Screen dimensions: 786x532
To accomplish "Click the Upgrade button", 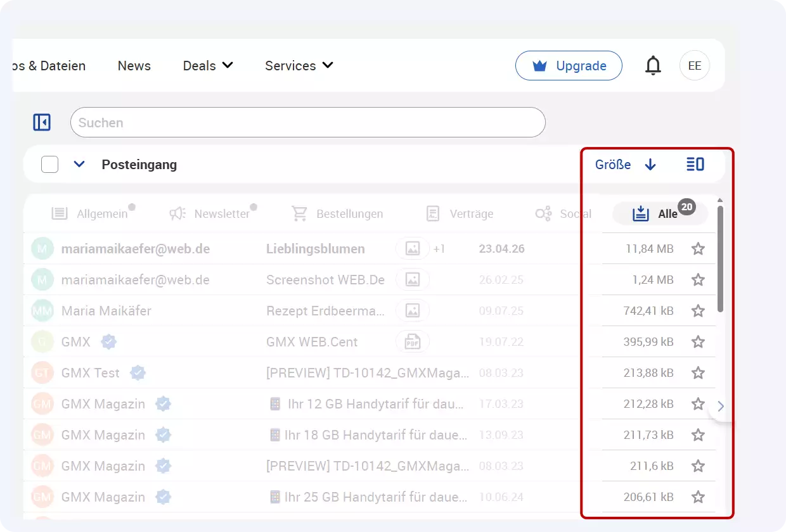I will coord(569,65).
